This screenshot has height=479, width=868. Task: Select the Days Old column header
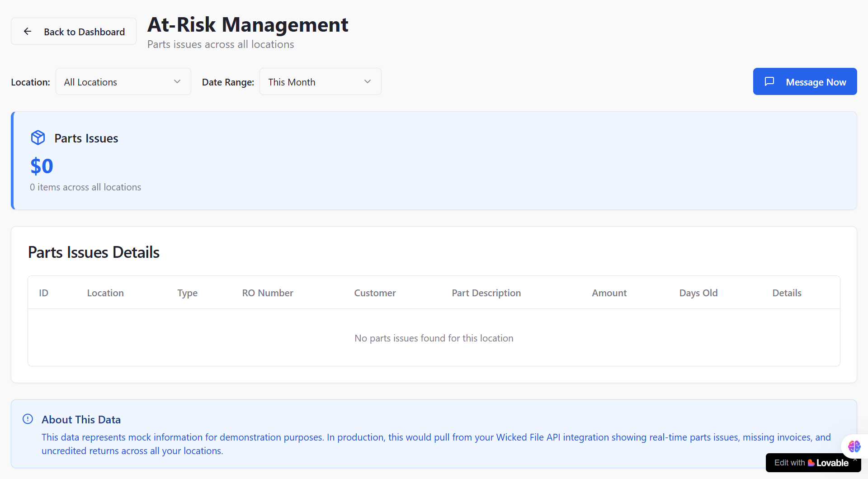pos(698,293)
